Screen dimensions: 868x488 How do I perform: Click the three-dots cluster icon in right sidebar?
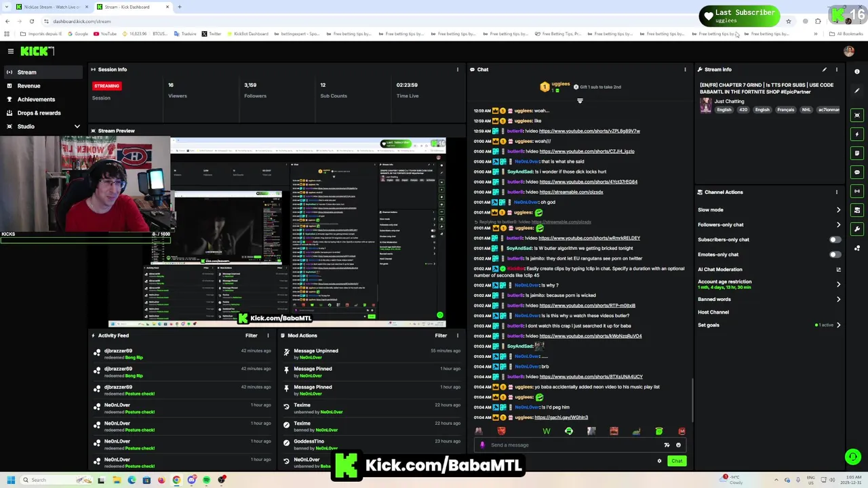[857, 248]
